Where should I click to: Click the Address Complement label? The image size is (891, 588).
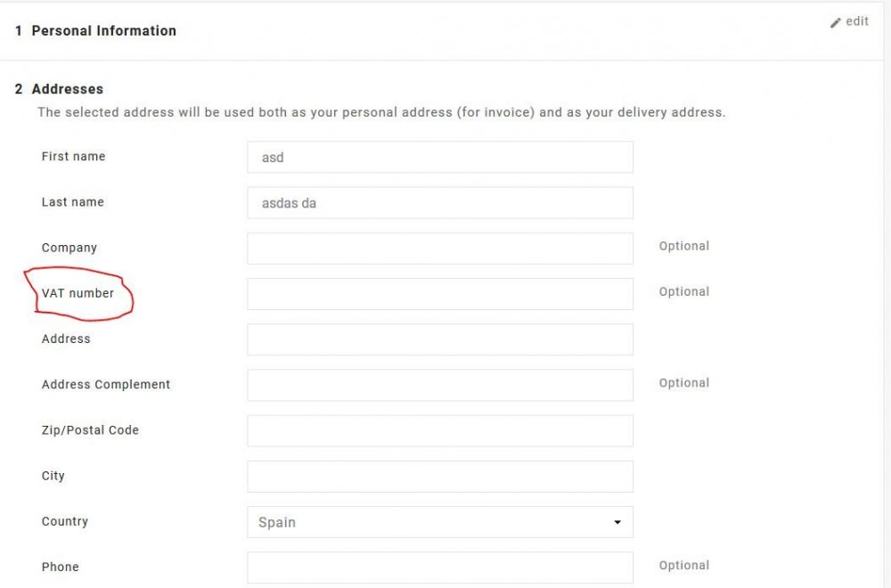tap(105, 385)
